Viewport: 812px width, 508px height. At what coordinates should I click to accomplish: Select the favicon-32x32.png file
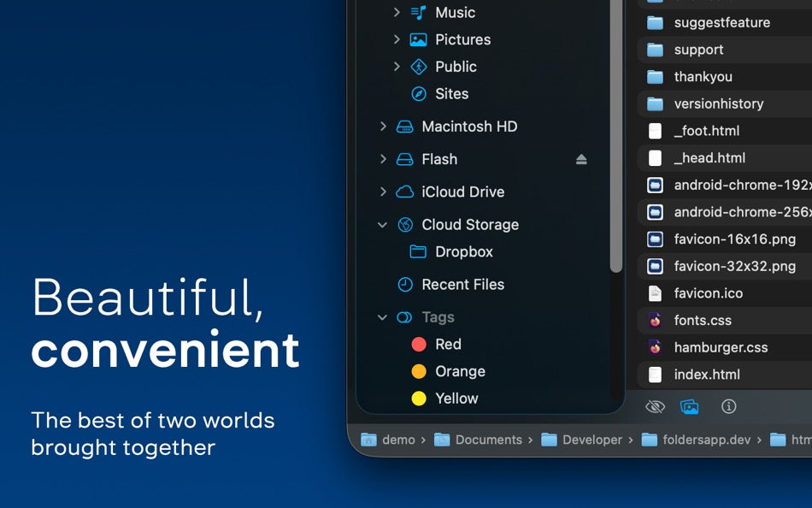731,266
